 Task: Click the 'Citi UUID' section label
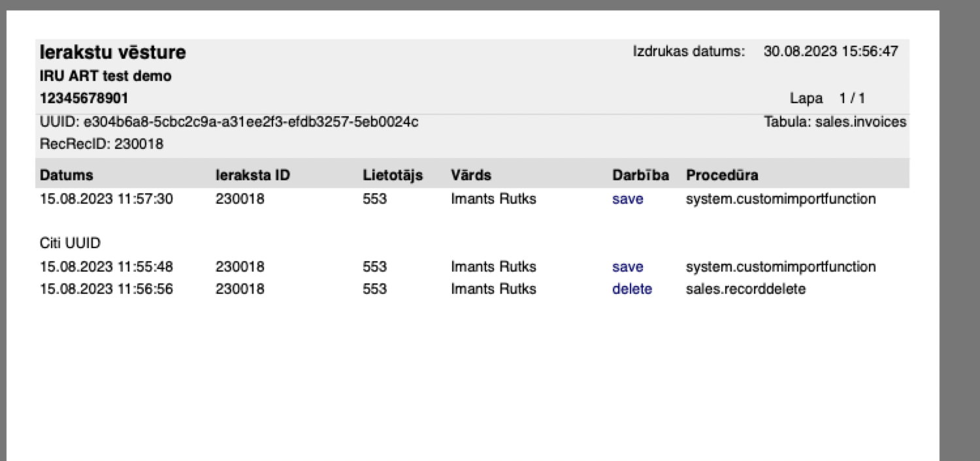click(x=71, y=244)
